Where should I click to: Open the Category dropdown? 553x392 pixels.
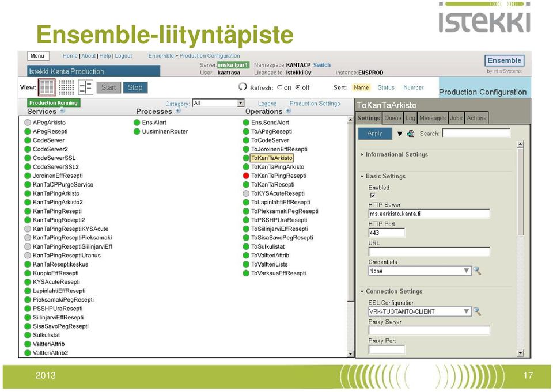coord(218,103)
